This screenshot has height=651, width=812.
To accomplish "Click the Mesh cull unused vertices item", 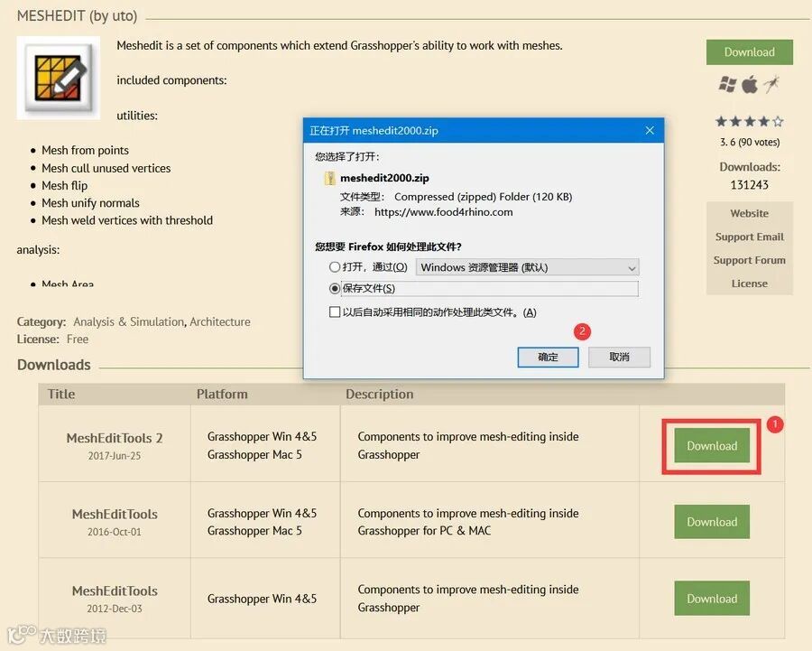I will [106, 169].
